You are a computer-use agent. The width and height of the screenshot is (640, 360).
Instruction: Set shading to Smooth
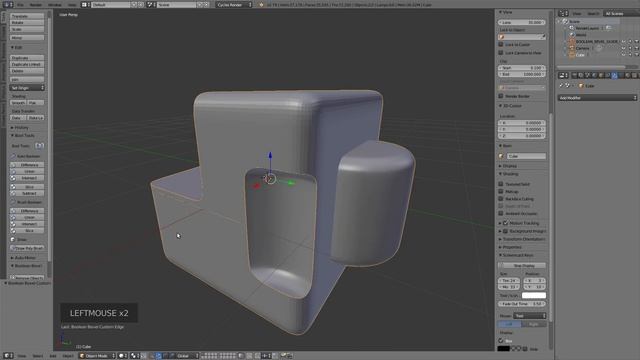pyautogui.click(x=18, y=103)
